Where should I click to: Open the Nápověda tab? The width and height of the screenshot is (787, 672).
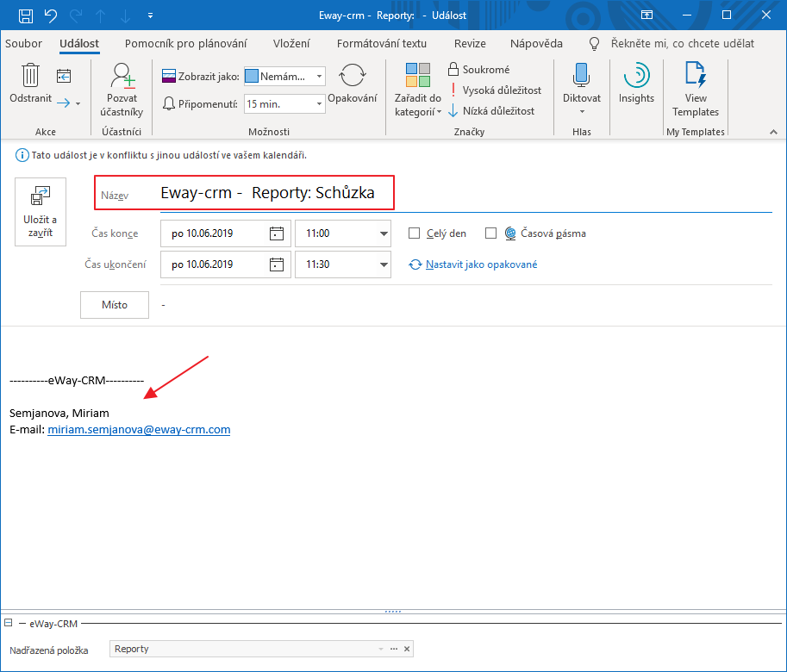tap(536, 44)
